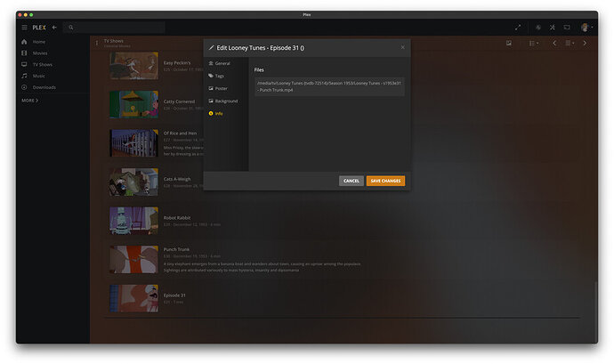Open the activity pulse icon in header
Viewport: 614px width, 364px height.
[x=538, y=28]
